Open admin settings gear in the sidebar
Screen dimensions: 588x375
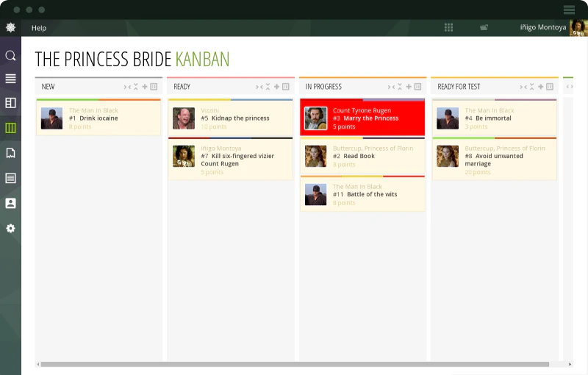[10, 229]
